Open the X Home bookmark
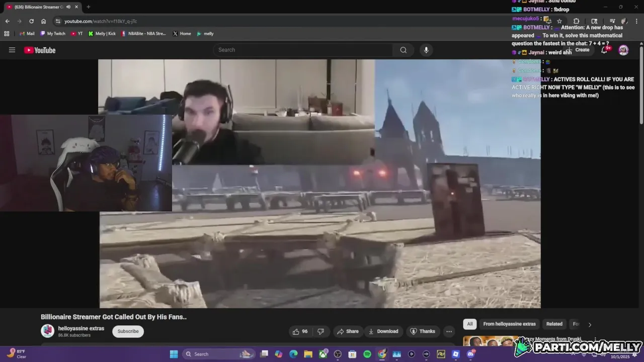 point(182,34)
